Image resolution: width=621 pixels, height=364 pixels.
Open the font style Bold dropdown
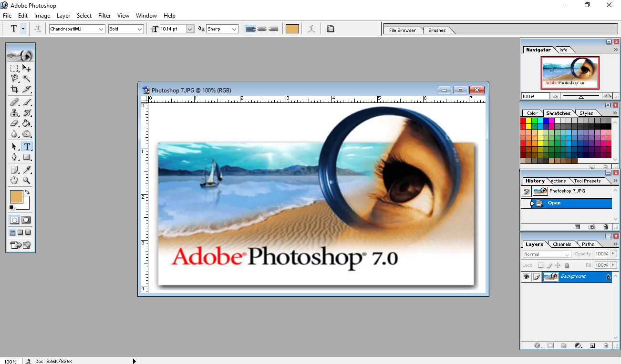pos(140,29)
